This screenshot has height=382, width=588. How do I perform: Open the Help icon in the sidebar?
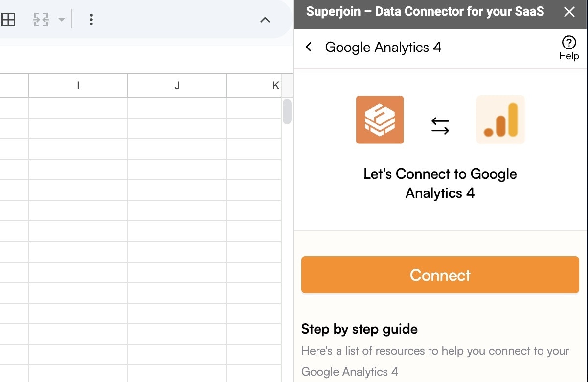tap(569, 48)
